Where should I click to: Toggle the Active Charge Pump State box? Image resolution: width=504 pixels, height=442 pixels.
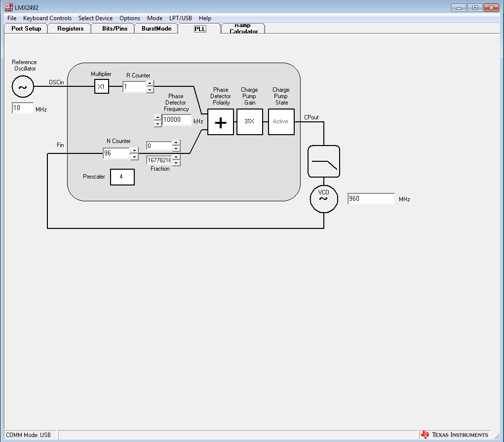tap(281, 122)
